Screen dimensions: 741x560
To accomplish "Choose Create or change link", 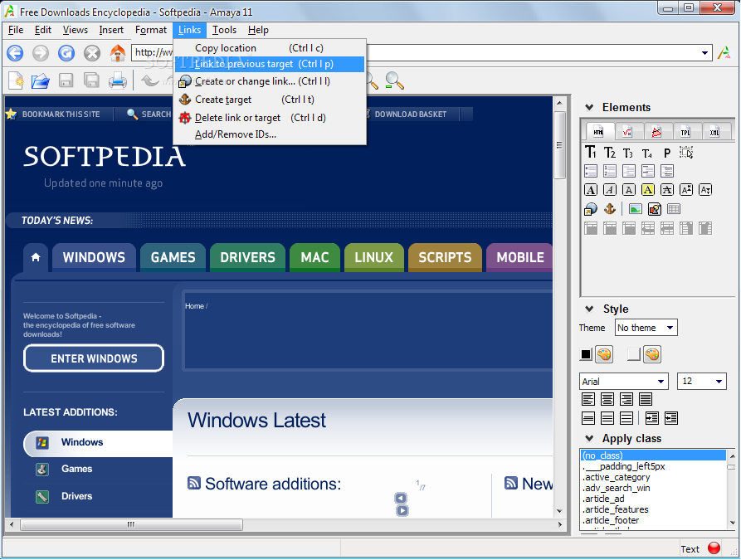I will (270, 81).
